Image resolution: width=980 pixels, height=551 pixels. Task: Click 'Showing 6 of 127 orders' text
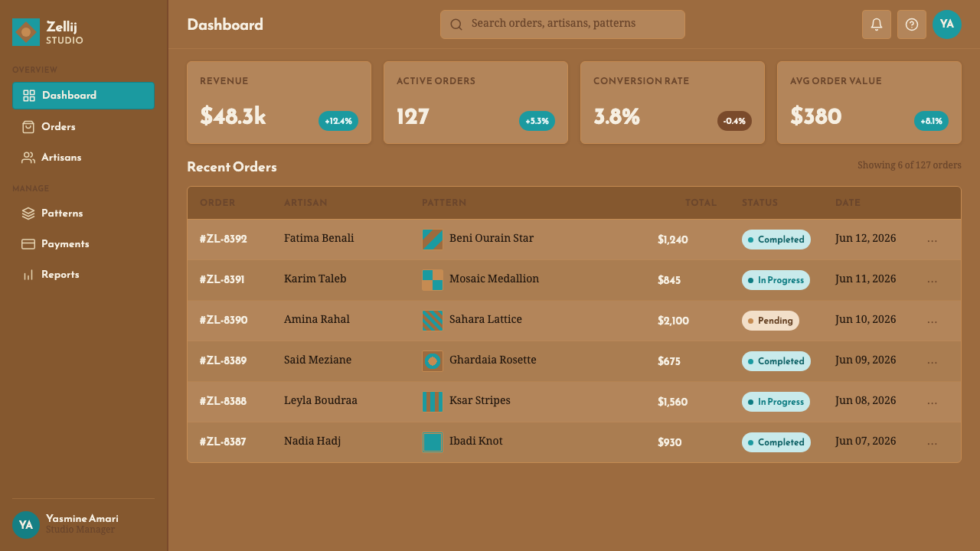point(910,165)
